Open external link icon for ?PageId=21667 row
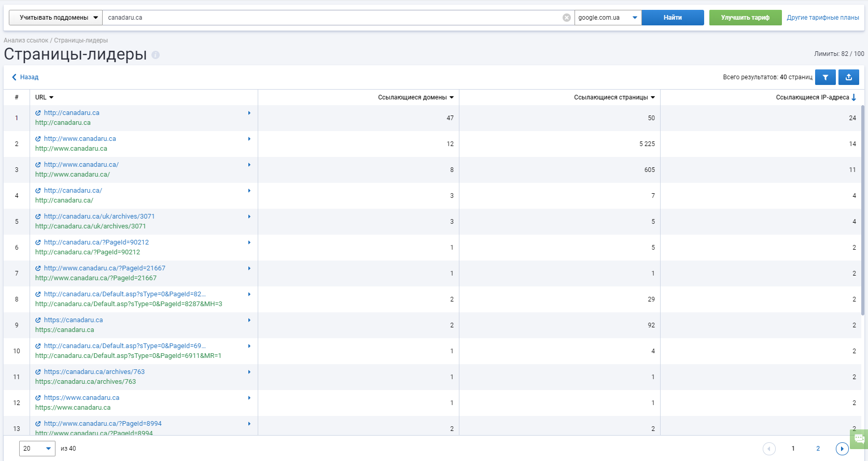 [x=38, y=268]
